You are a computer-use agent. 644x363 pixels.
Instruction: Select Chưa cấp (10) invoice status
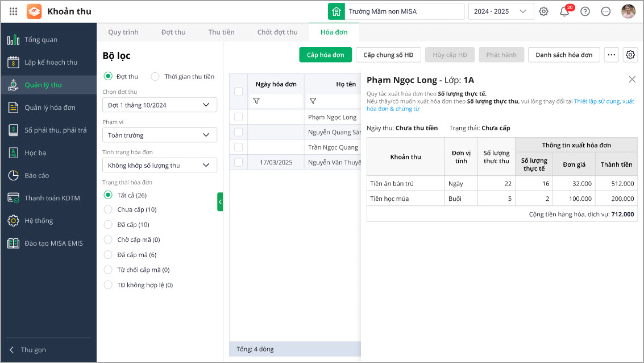click(108, 209)
